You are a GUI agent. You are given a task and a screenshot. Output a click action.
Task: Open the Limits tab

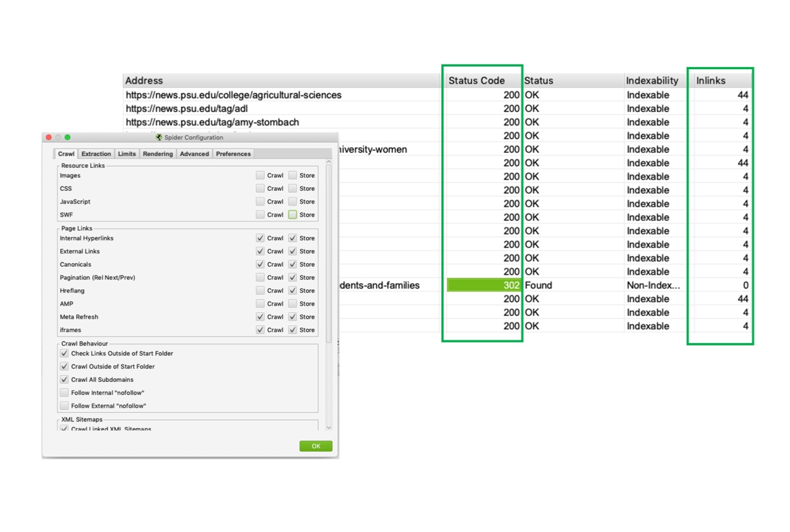click(127, 154)
